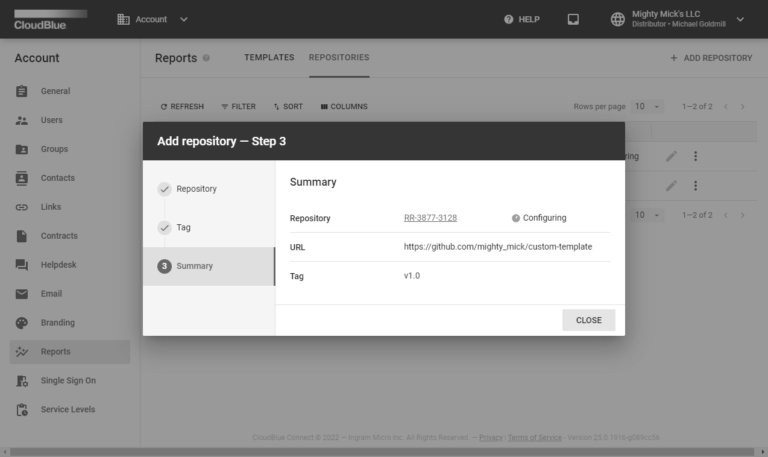The image size is (768, 457).
Task: Open the Account module building icon
Action: 123,19
